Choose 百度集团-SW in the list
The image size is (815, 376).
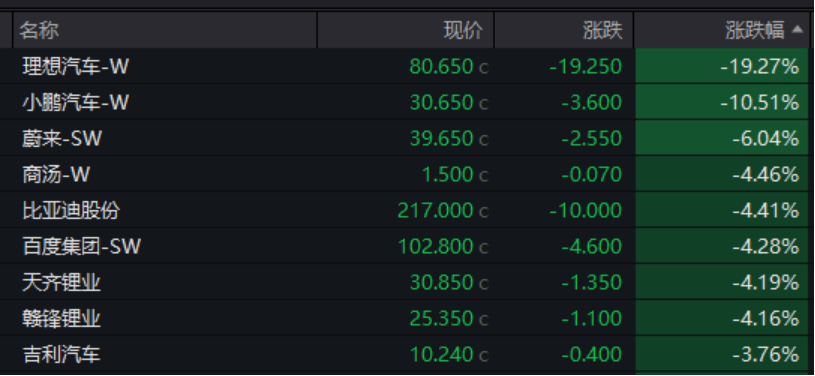click(x=406, y=246)
